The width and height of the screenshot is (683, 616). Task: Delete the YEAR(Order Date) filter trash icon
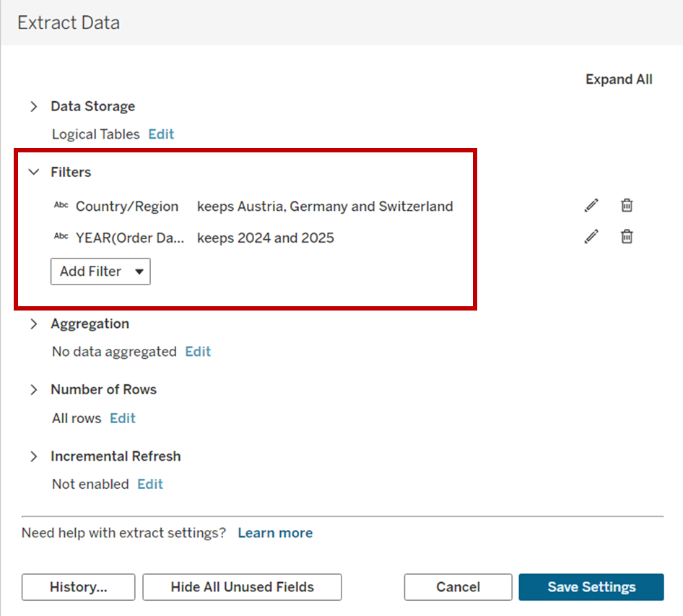click(627, 237)
